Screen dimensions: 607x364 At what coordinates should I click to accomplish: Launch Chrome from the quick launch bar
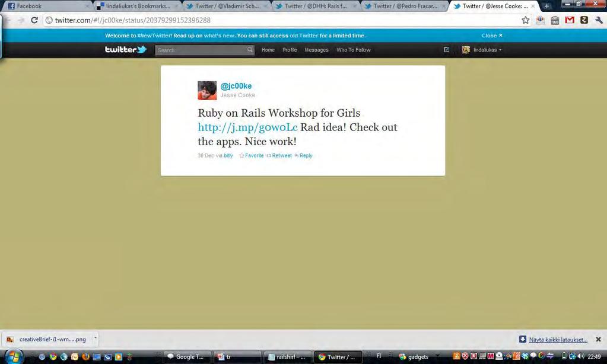point(53,357)
